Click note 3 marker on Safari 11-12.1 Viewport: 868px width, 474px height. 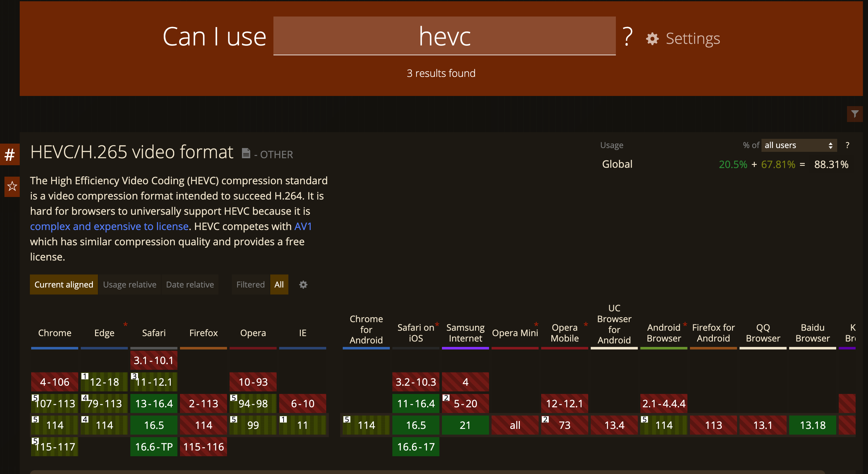click(x=134, y=376)
